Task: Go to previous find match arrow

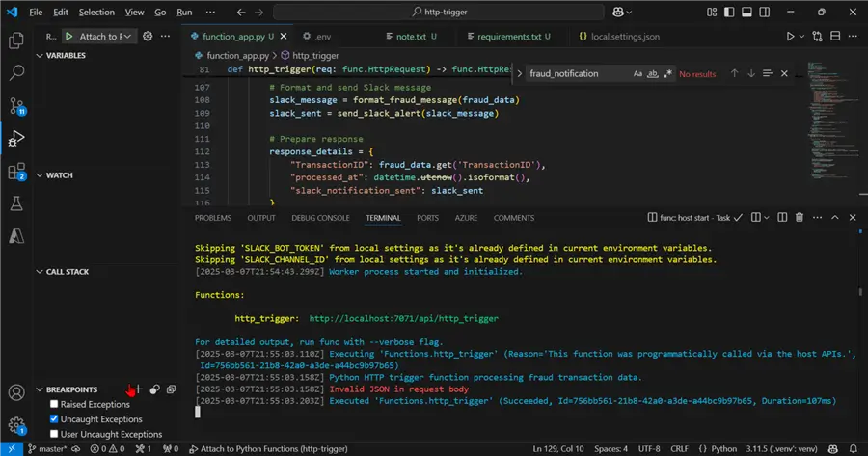Action: tap(734, 73)
